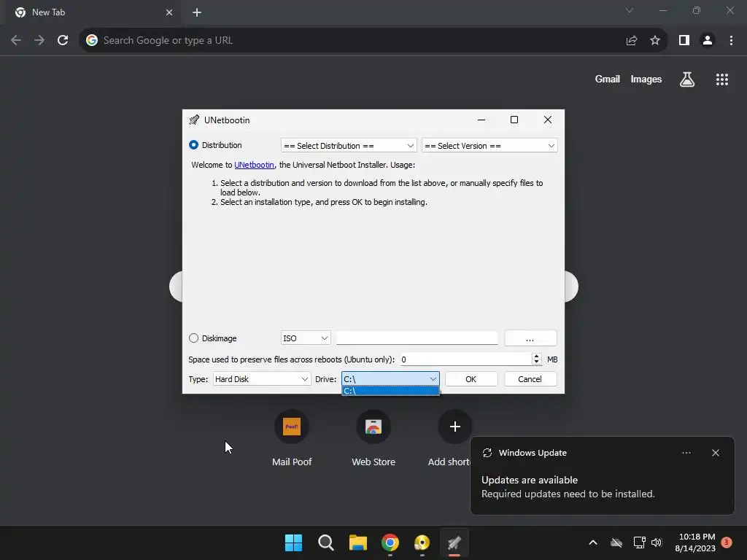This screenshot has width=747, height=560.
Task: Select the Diskimage radio button
Action: point(193,338)
